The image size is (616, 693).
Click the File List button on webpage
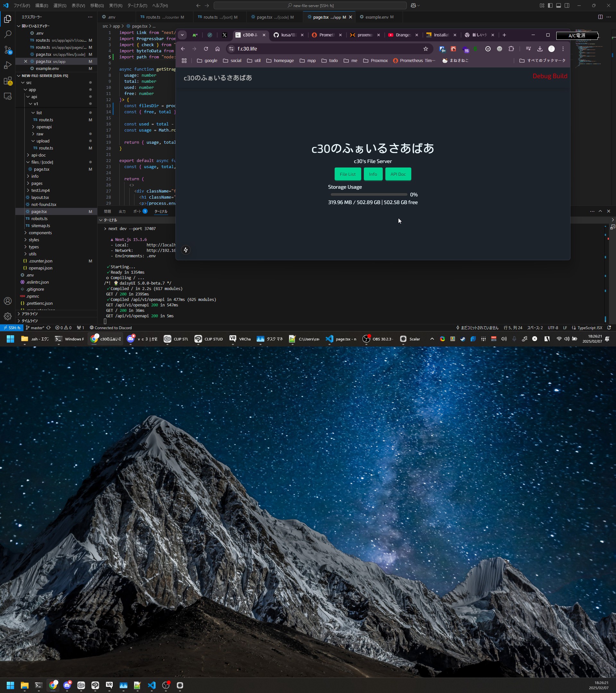[347, 174]
